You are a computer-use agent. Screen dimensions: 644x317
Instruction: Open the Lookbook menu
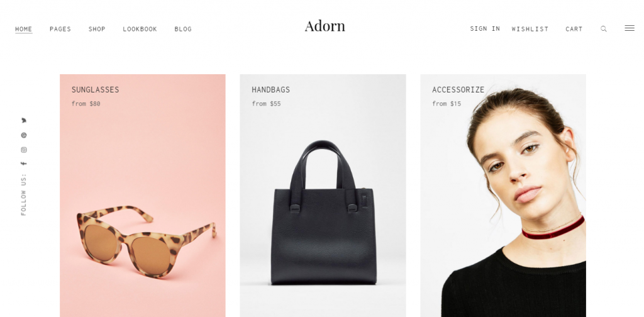tap(140, 29)
